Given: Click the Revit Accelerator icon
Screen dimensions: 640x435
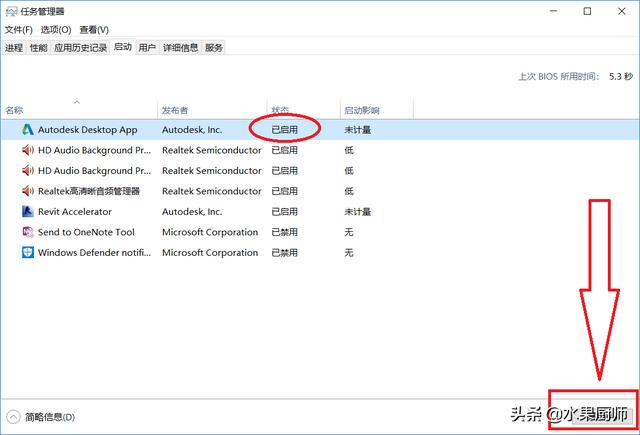Looking at the screenshot, I should tap(27, 212).
